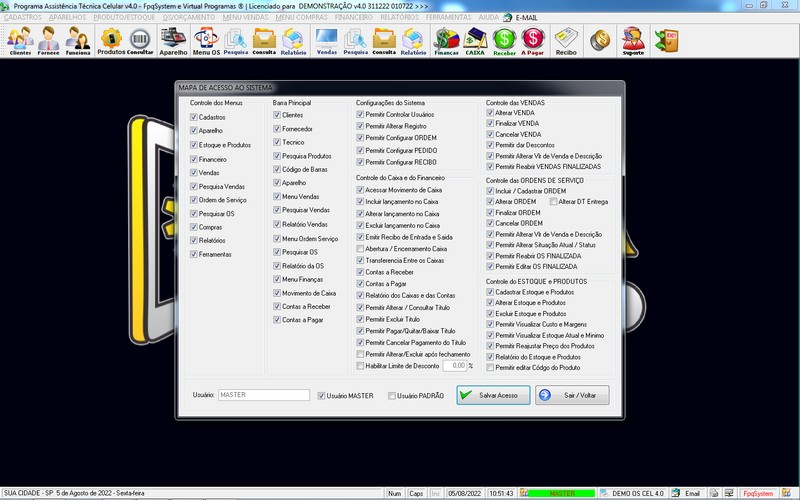Click the Recibo toolbar icon
800x500 pixels.
(x=566, y=40)
